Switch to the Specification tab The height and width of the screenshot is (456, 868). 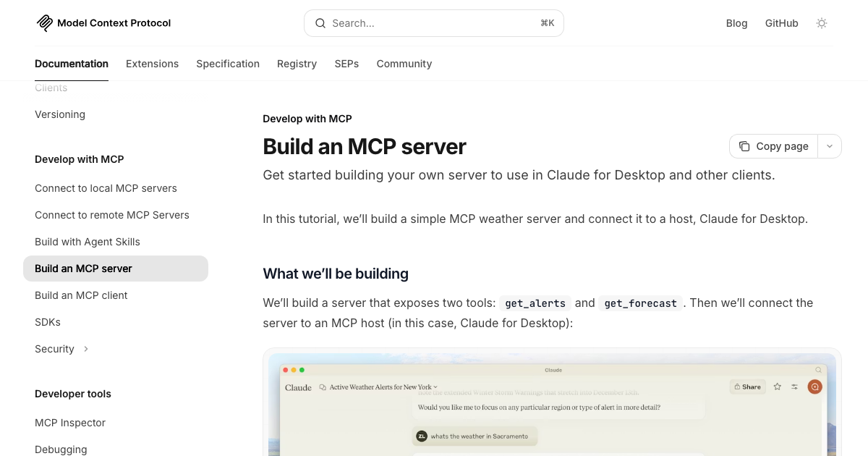pyautogui.click(x=228, y=64)
